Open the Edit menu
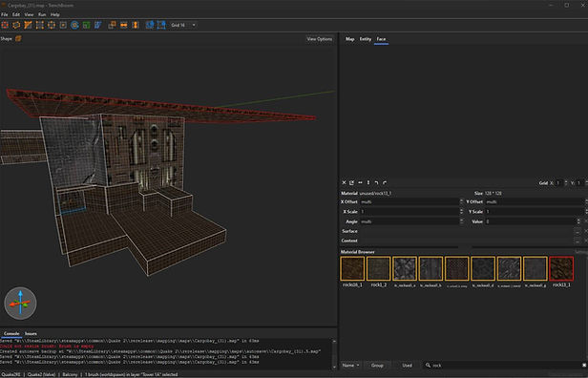588x378 pixels. [x=16, y=14]
